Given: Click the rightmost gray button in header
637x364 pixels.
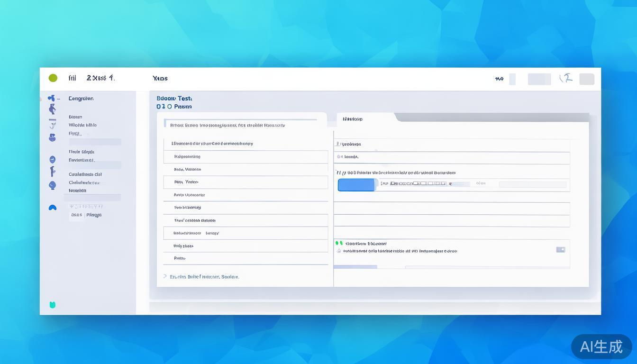Looking at the screenshot, I should tap(587, 79).
